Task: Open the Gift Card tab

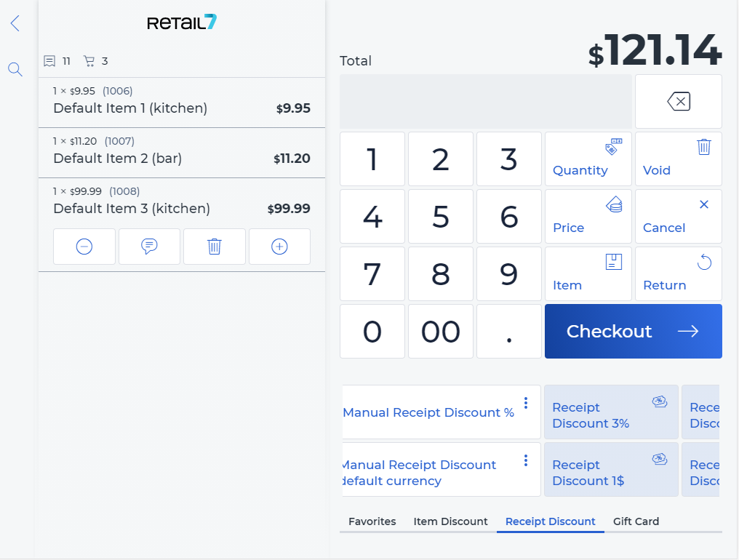Action: [636, 521]
